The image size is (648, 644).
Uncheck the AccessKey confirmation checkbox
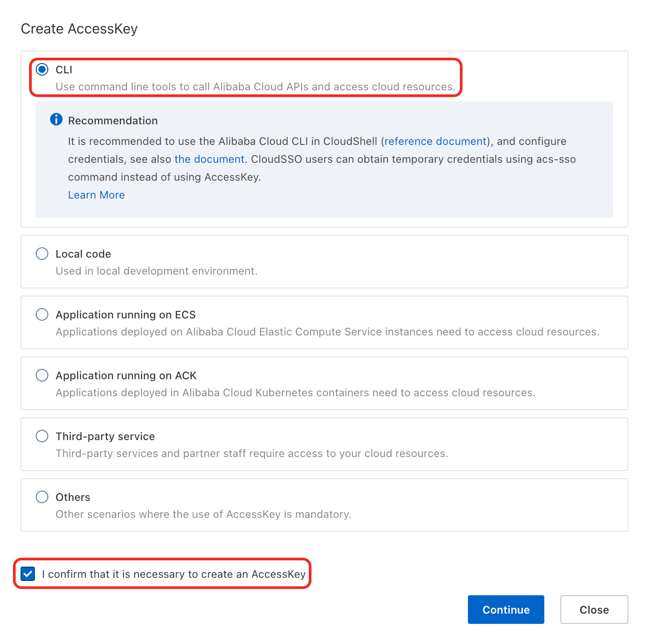click(28, 574)
